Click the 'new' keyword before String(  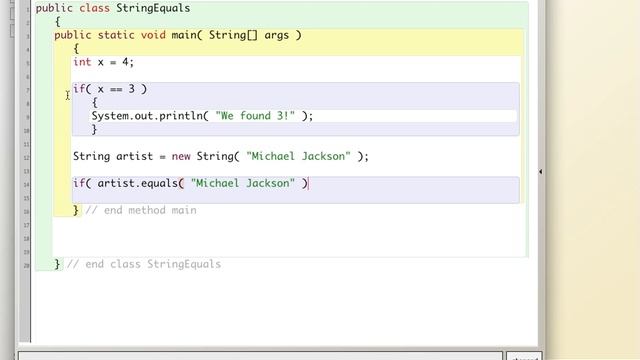point(181,157)
